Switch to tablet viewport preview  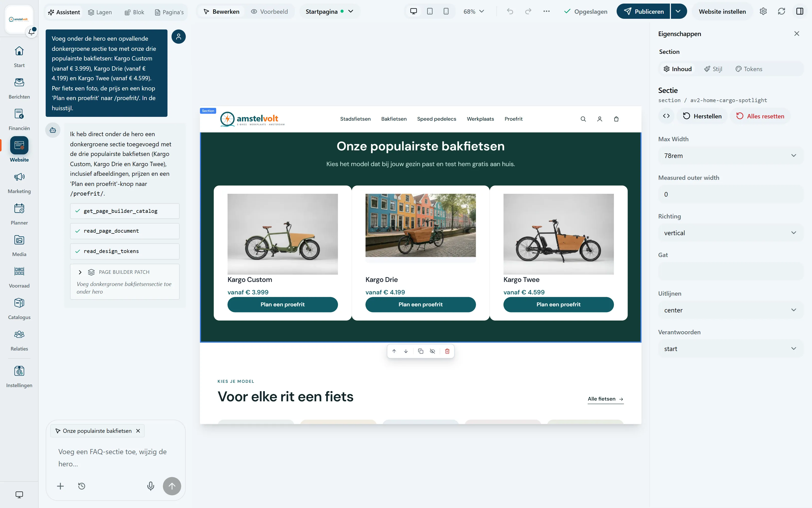click(x=430, y=11)
